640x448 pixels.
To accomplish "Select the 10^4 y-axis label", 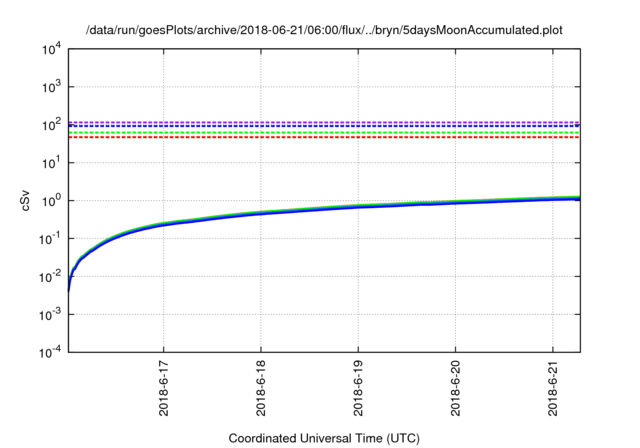I will click(x=51, y=49).
